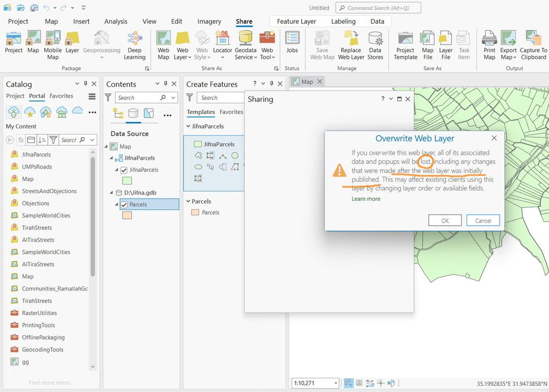This screenshot has width=549, height=392.
Task: Switch to the Imagery ribbon tab
Action: pos(209,21)
